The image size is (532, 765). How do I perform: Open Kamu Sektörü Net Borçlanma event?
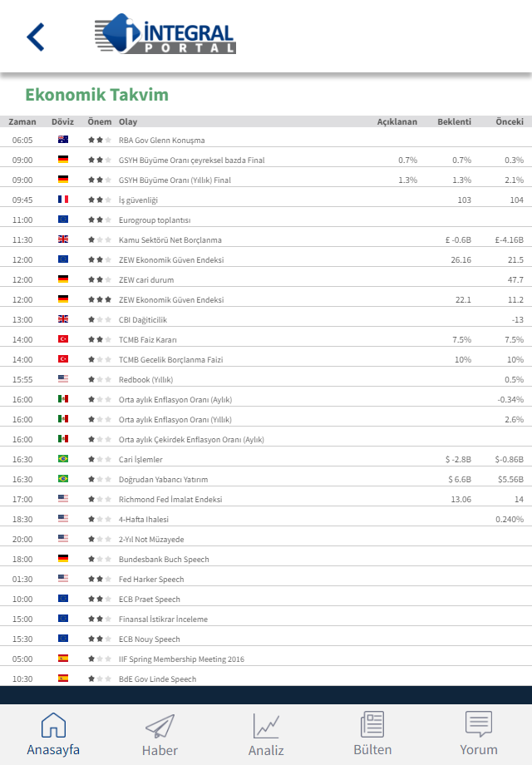pyautogui.click(x=170, y=240)
